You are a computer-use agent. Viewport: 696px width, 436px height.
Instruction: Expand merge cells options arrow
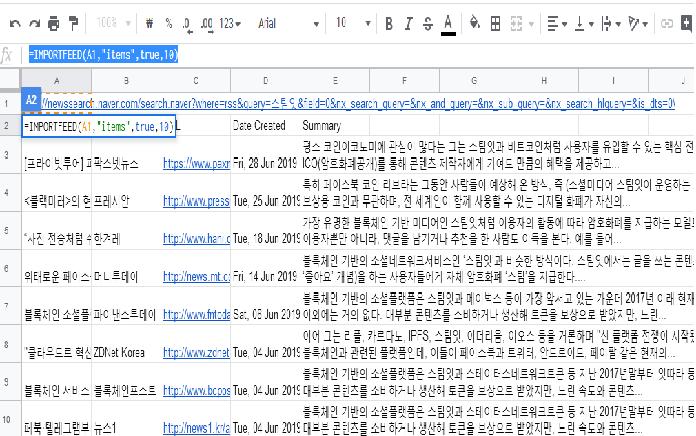[x=531, y=24]
